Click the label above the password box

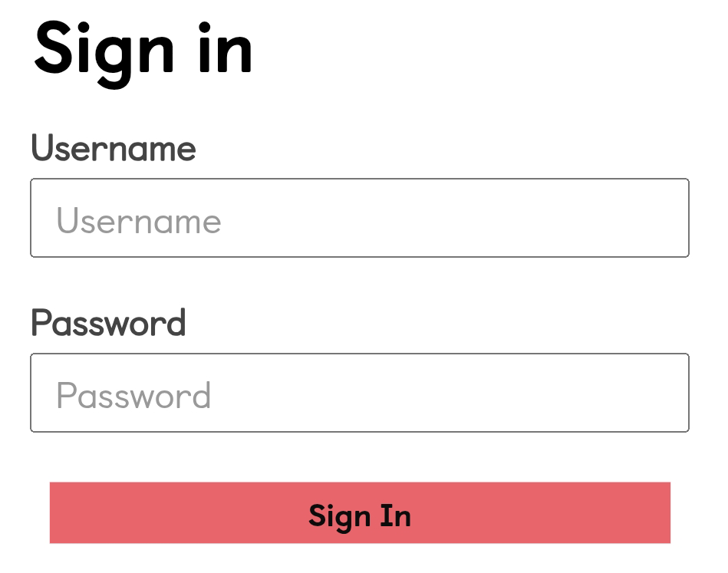tap(108, 323)
